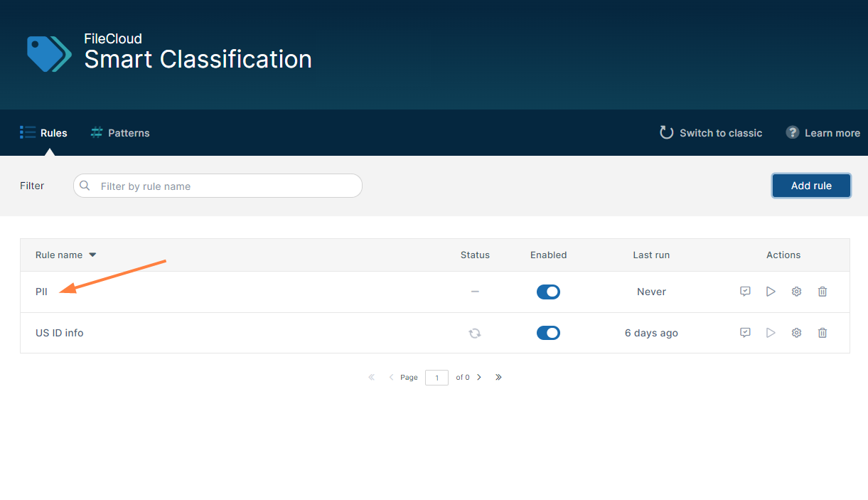Open the comment icon for PII rule
This screenshot has width=868, height=500.
(x=745, y=292)
